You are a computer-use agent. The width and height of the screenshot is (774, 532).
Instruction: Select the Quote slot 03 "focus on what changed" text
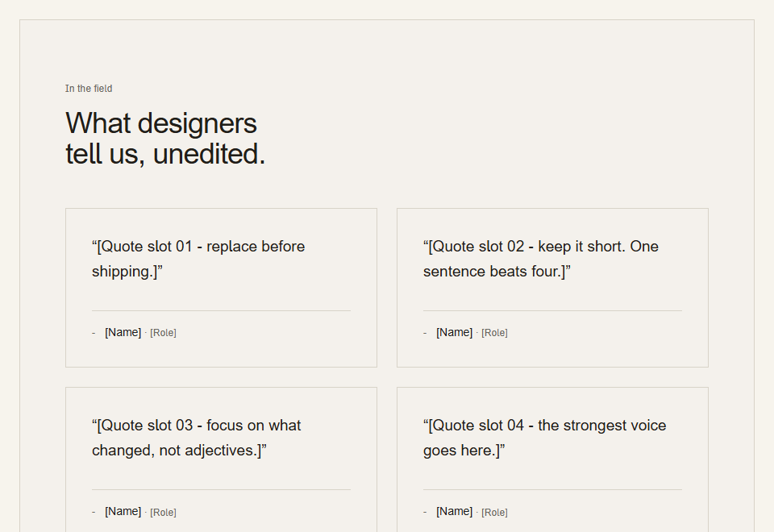tap(197, 438)
